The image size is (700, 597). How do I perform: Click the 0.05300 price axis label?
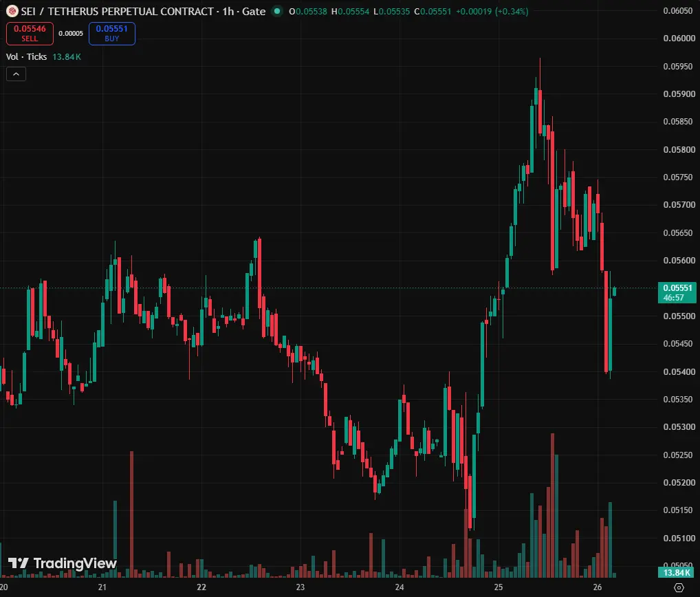(x=679, y=427)
